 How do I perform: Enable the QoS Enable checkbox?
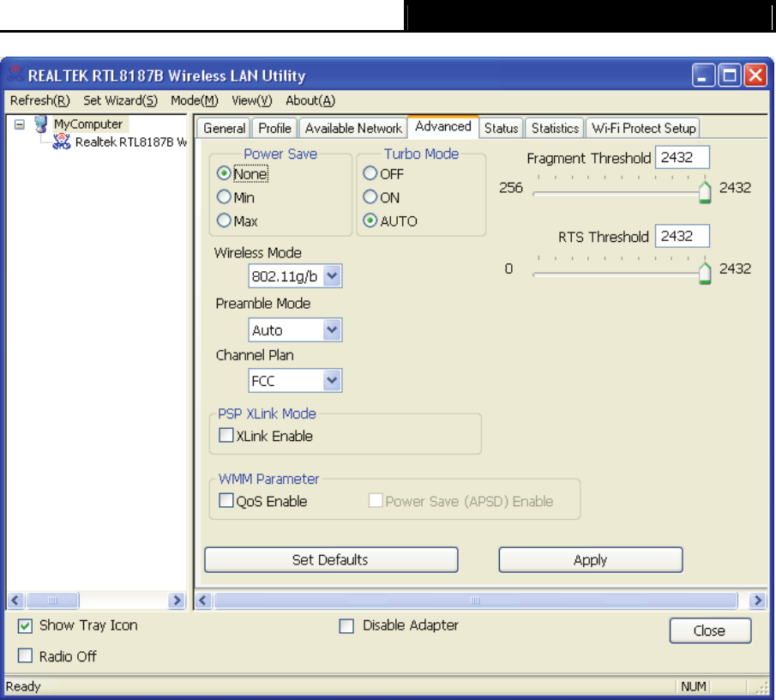tap(226, 500)
